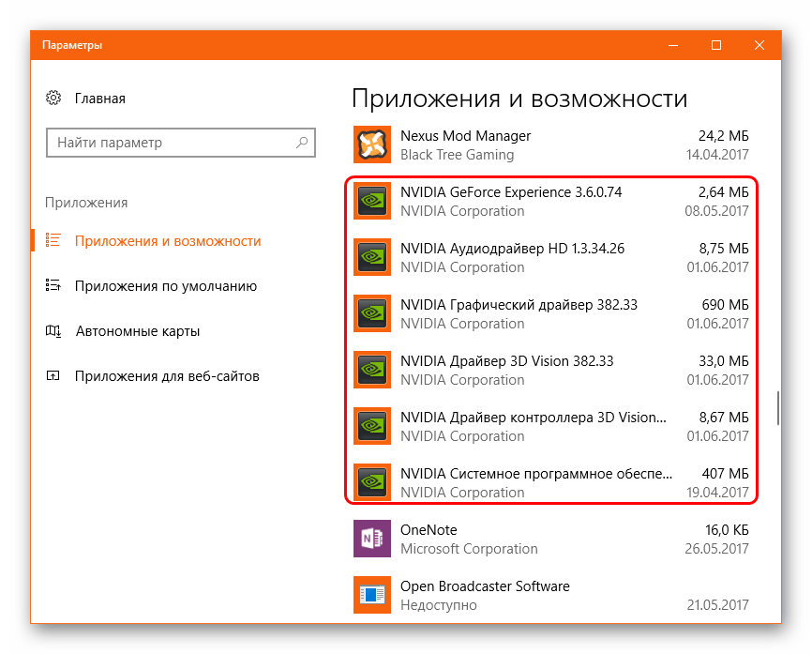Click the 08.05.2017 install date

click(x=716, y=211)
